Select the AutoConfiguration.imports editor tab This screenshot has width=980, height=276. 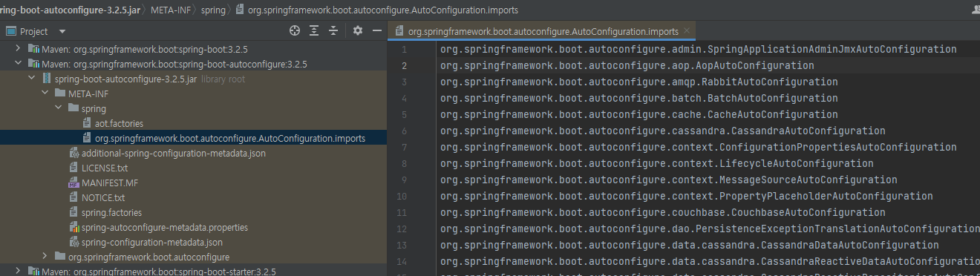(x=543, y=32)
